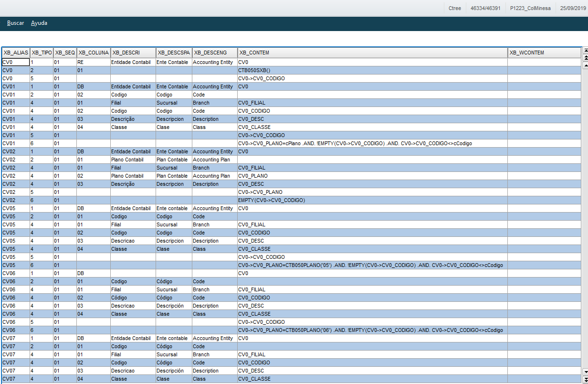The image size is (588, 384).
Task: Select Ente contable cell in the CV07 row
Action: [174, 338]
